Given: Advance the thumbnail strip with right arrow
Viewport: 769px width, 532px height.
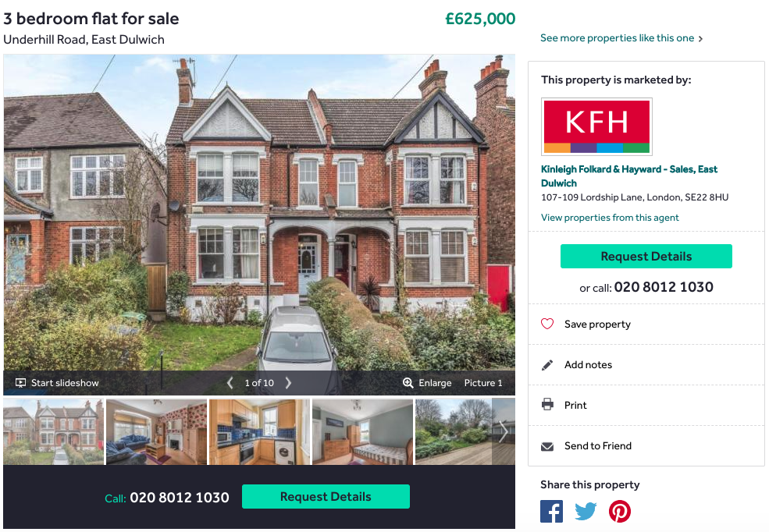Looking at the screenshot, I should (504, 431).
